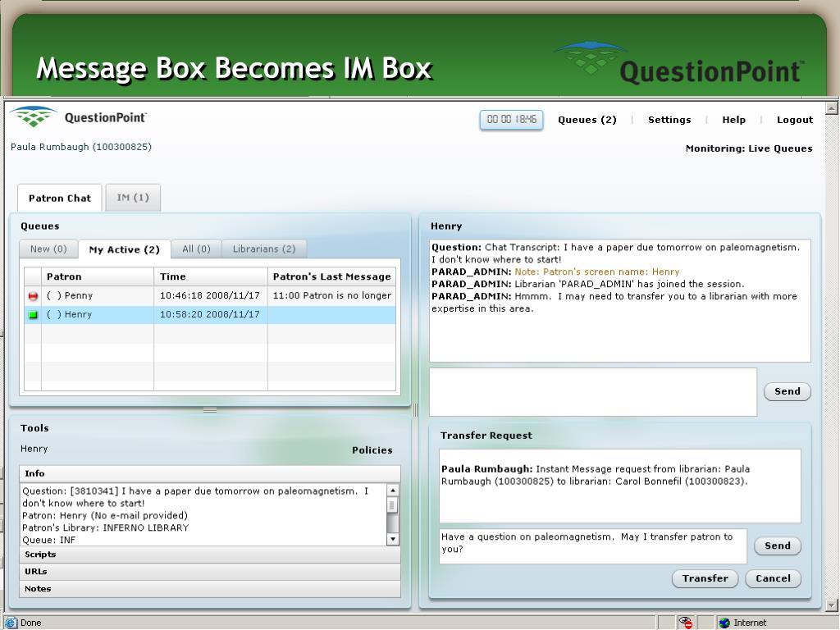
Task: Click the QuestionPoint logo icon in app header
Action: [33, 116]
